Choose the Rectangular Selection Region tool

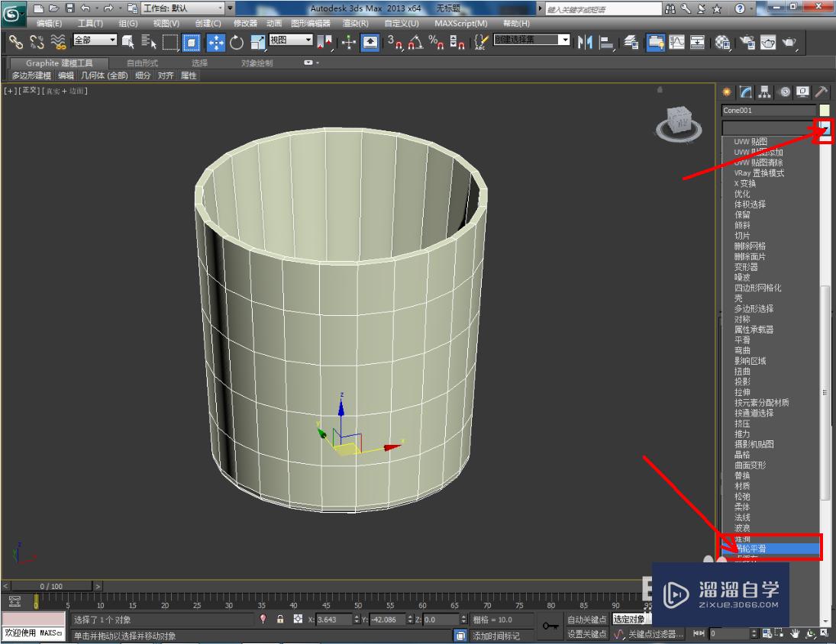(x=170, y=42)
